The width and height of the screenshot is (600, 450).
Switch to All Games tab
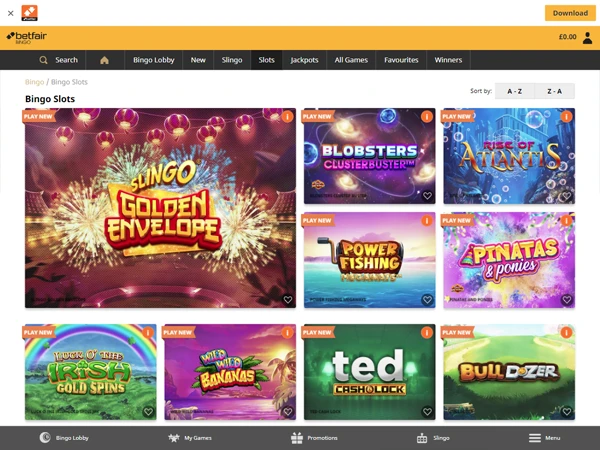pos(351,60)
